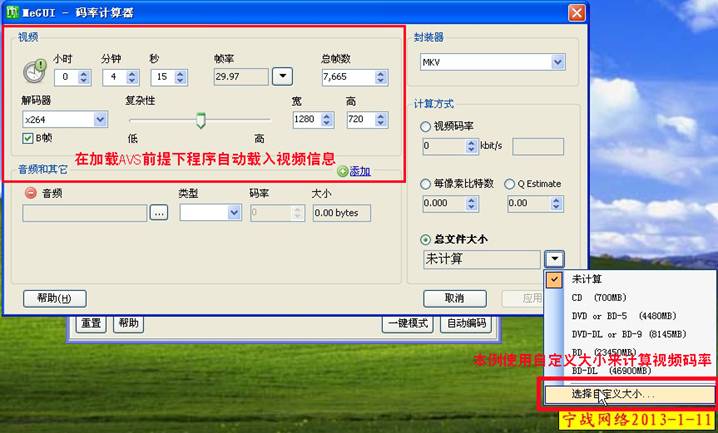Open the 封装器 MKV dropdown

557,62
